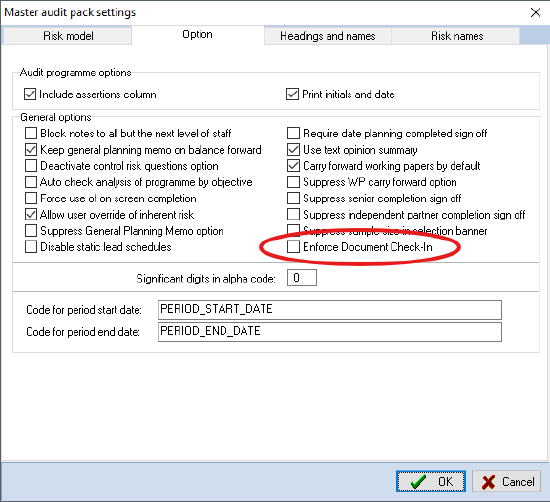This screenshot has height=502, width=550.
Task: Toggle Keep general planning memo on balance forward
Action: click(31, 150)
